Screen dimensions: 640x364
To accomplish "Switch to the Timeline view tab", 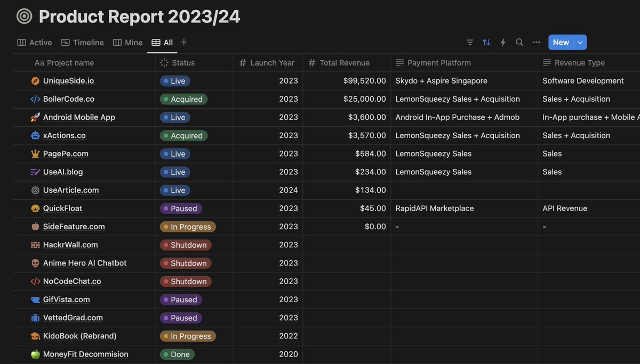I will (x=82, y=43).
